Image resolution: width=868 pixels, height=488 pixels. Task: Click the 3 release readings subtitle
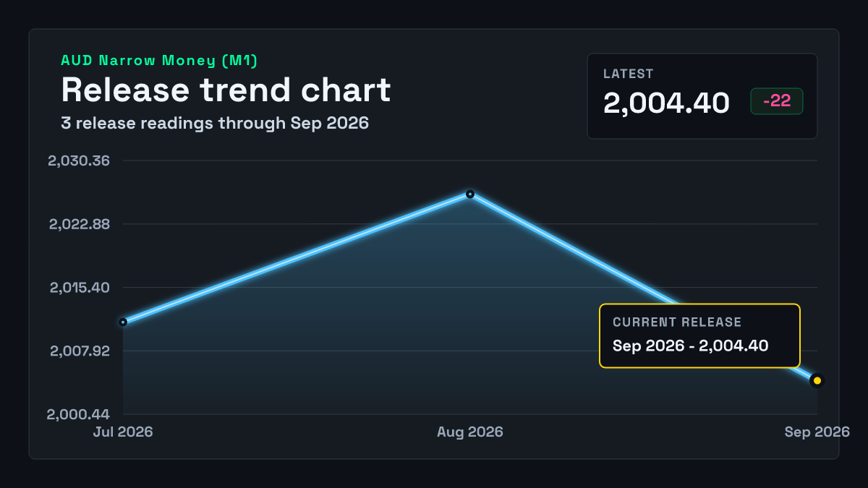coord(215,123)
